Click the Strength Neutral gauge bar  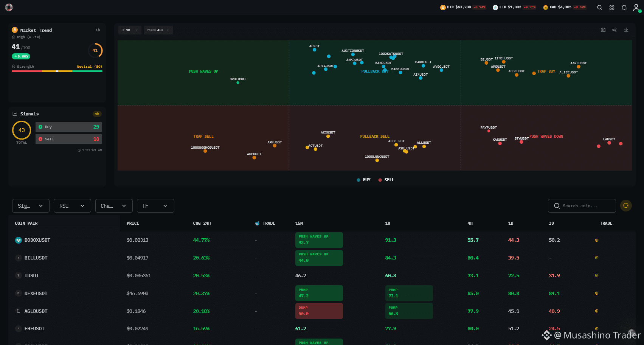coord(57,71)
